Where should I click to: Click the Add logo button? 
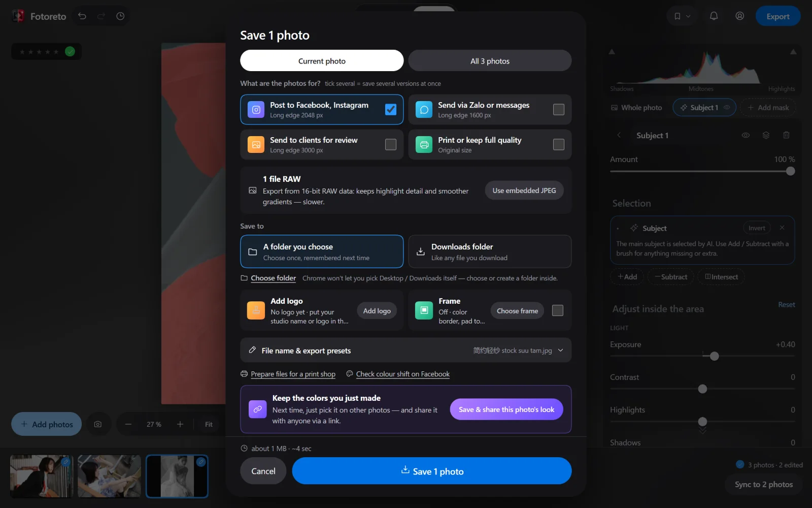pyautogui.click(x=377, y=311)
